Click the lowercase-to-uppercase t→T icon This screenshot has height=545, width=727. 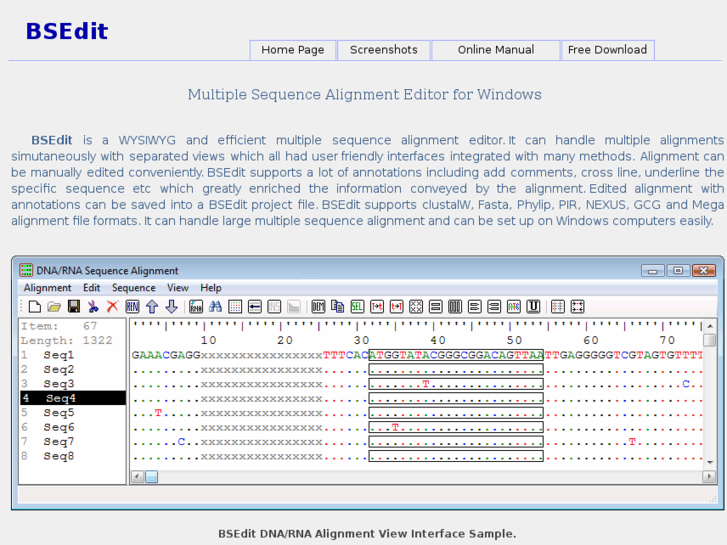[396, 307]
